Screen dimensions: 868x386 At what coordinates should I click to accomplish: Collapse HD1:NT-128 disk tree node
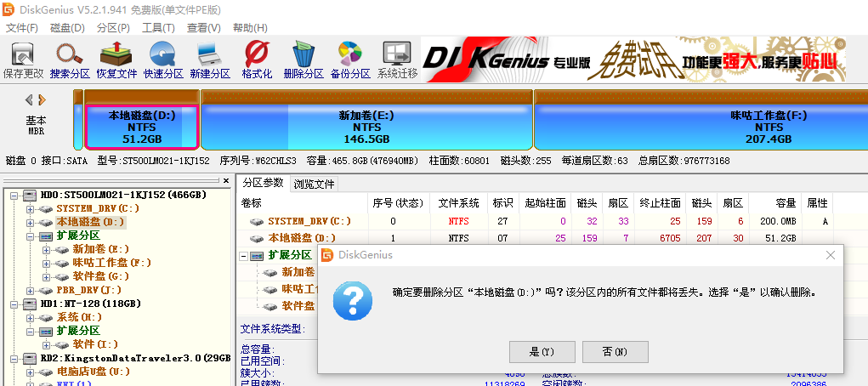pos(14,304)
